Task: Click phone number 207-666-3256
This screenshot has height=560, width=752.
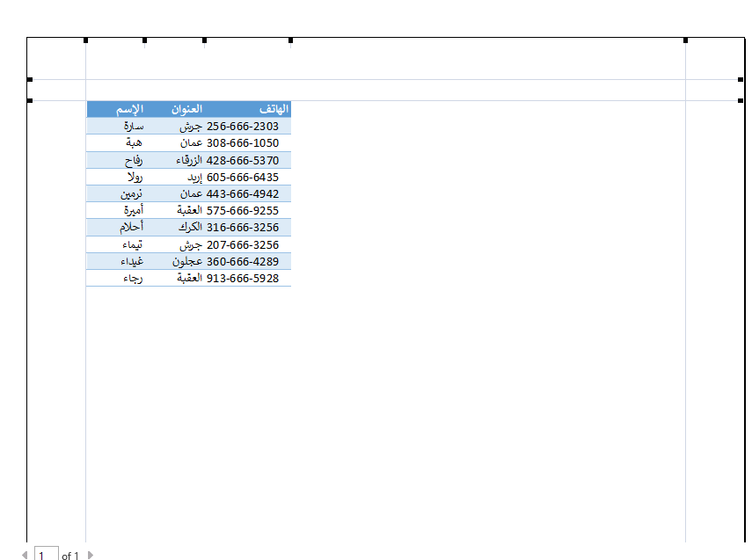Action: 243,244
